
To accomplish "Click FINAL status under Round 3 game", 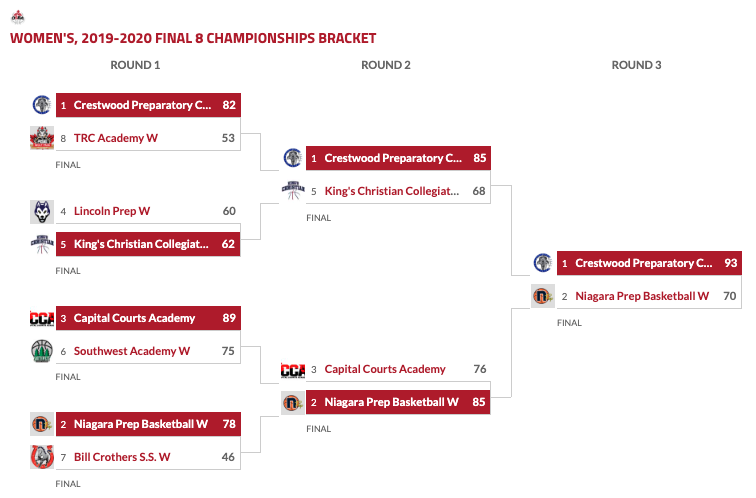I will click(569, 323).
